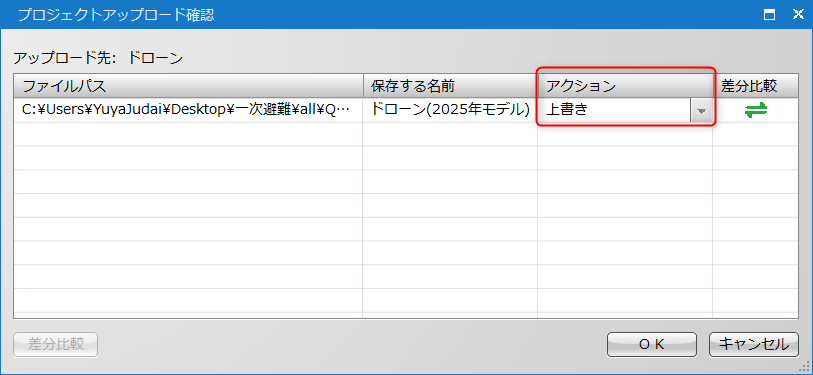813x375 pixels.
Task: Click the disabled 差分比較 button at bottom left
Action: click(55, 344)
